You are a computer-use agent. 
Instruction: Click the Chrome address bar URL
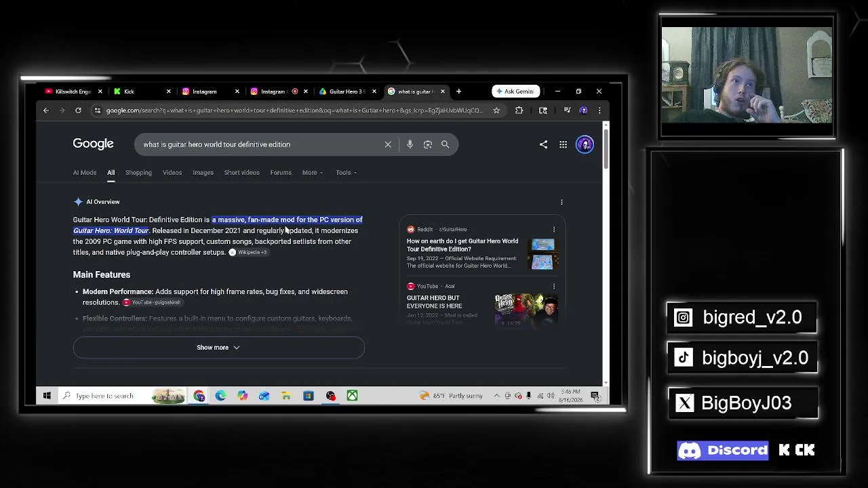click(x=294, y=110)
